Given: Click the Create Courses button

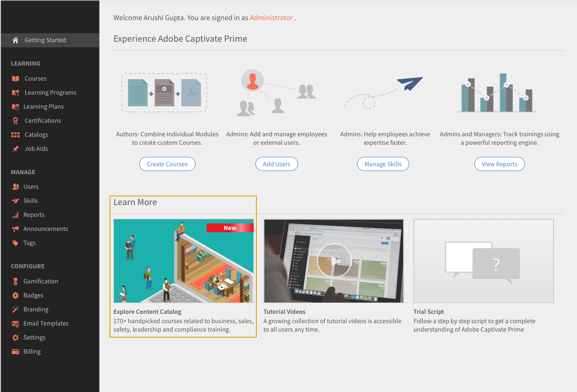Looking at the screenshot, I should coord(167,164).
